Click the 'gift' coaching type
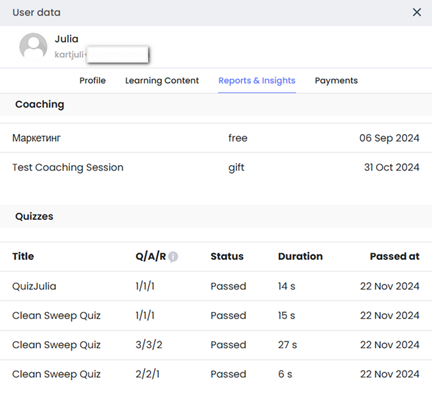The image size is (432, 395). [236, 167]
